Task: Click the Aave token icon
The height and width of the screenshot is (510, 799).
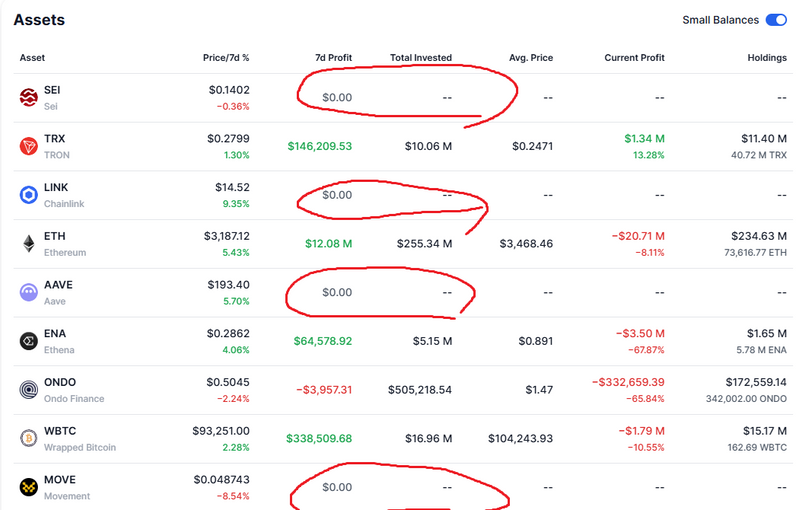Action: pos(29,292)
